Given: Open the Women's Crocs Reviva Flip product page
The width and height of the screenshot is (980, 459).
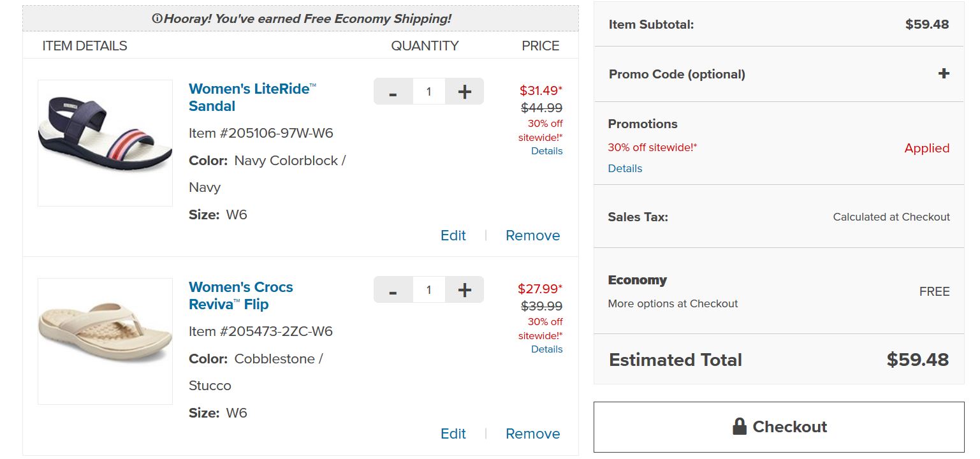Looking at the screenshot, I should (240, 296).
